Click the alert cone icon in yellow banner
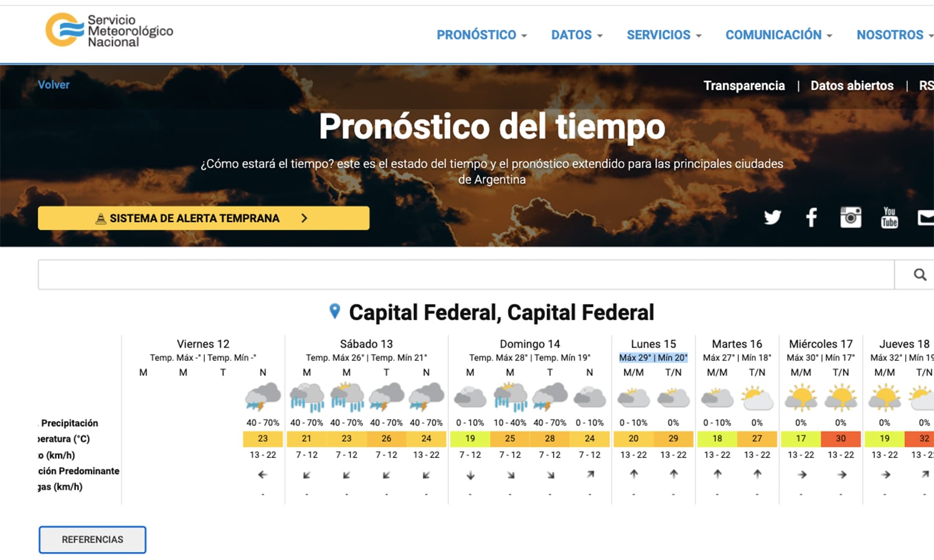This screenshot has height=560, width=934. coord(100,218)
